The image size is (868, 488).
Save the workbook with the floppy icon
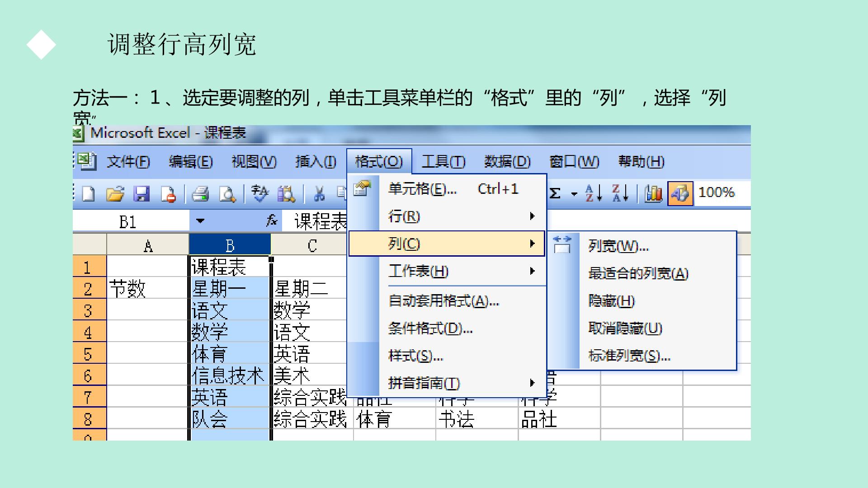[142, 194]
